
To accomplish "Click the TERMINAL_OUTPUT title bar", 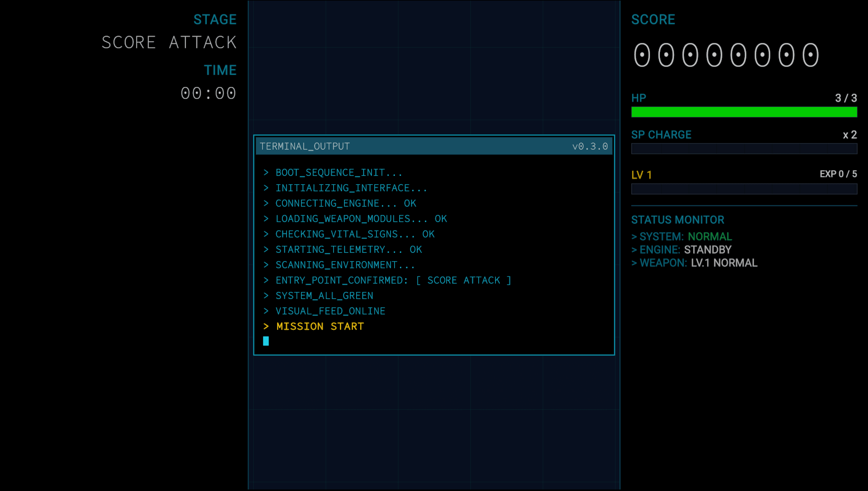I will pos(404,146).
